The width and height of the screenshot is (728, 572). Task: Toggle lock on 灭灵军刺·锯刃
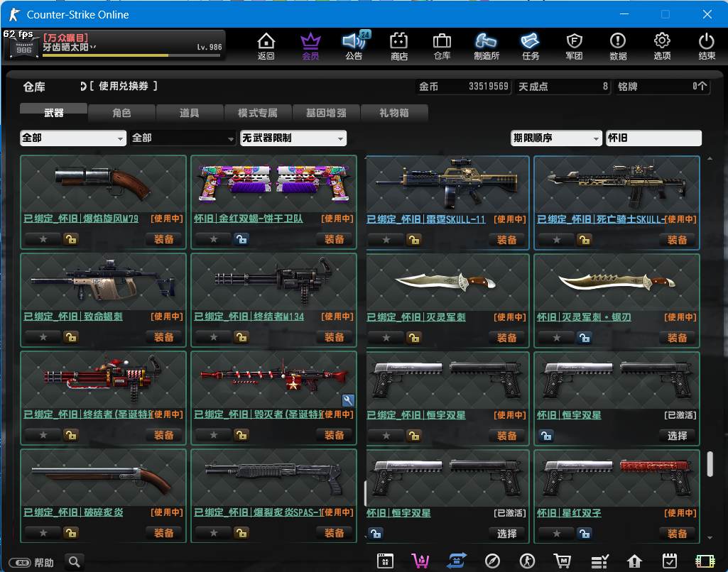point(585,338)
